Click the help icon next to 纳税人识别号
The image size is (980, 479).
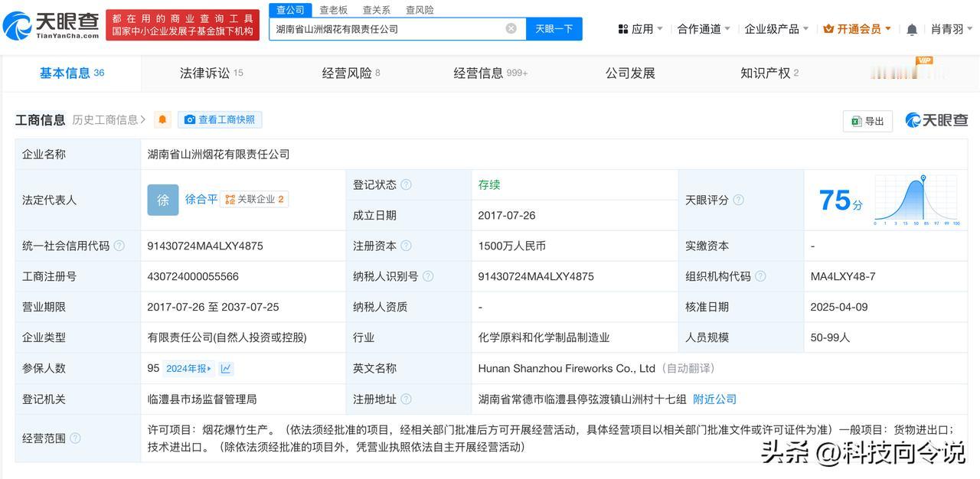[427, 276]
